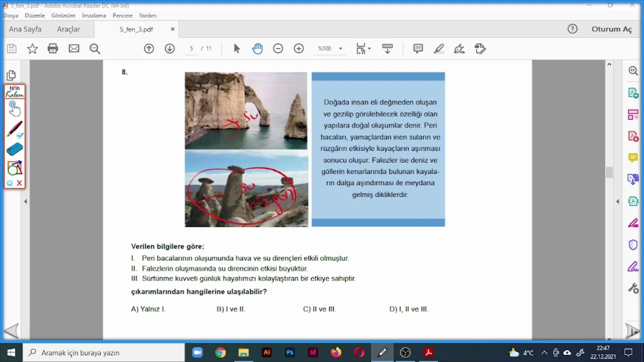Close the 5_fen_3.pdf tab
The height and width of the screenshot is (362, 644).
click(x=173, y=29)
